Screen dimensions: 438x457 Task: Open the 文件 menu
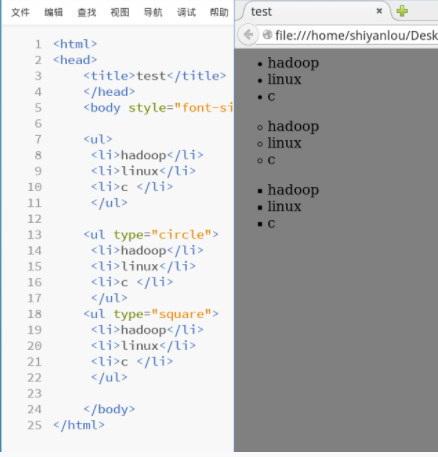(x=20, y=12)
